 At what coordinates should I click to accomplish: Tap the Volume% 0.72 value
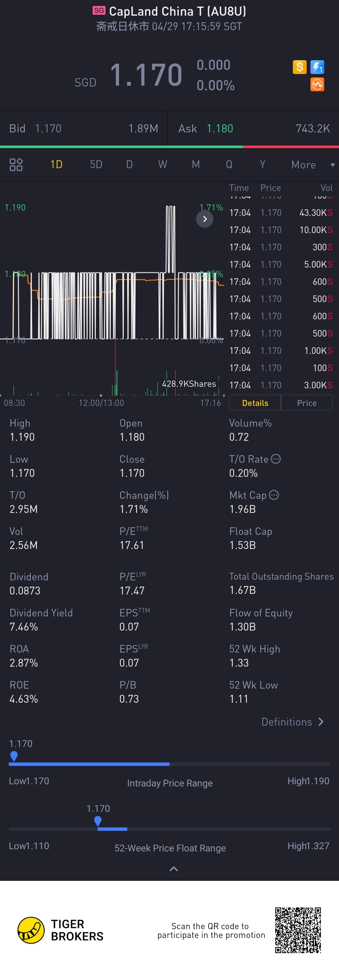point(239,437)
